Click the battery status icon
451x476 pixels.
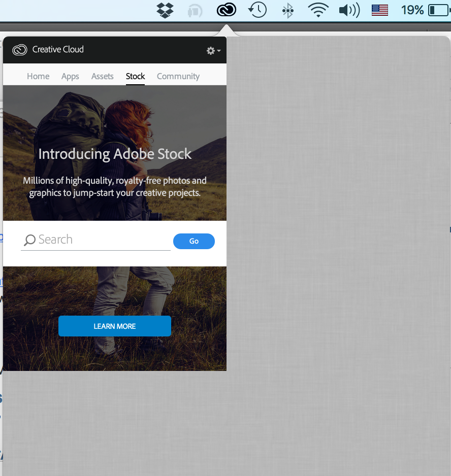click(439, 10)
